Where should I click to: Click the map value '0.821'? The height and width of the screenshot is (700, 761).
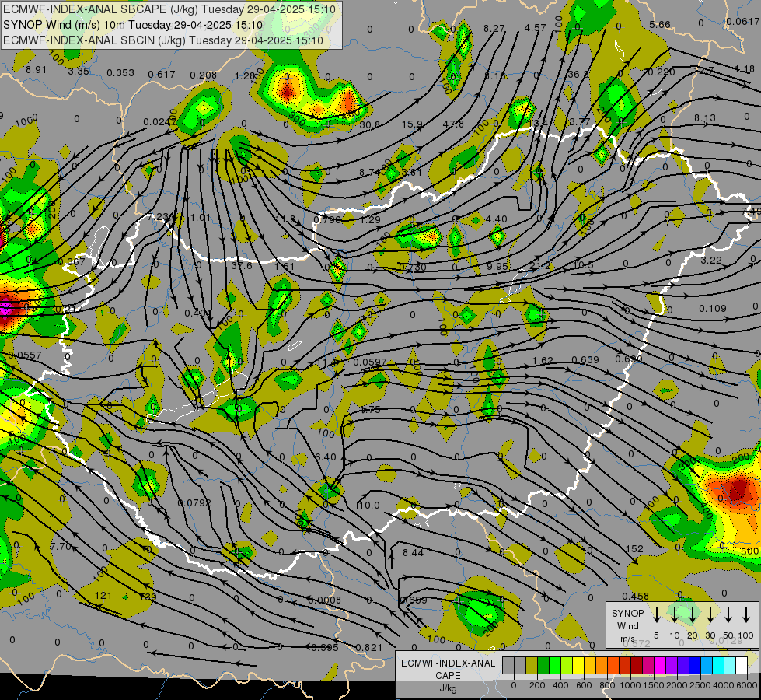[x=369, y=647]
